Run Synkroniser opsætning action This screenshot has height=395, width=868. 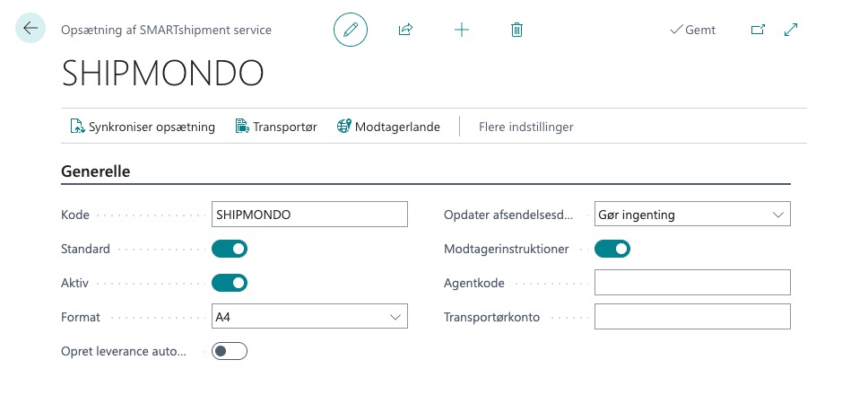143,127
